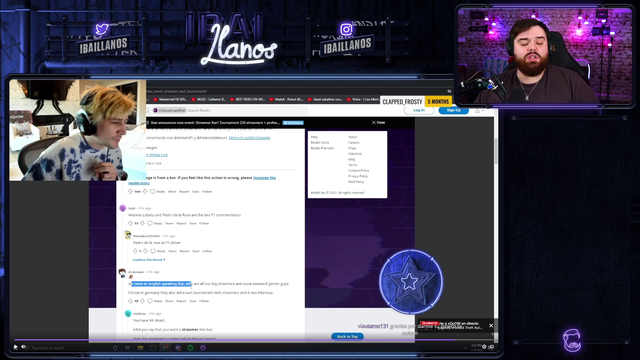
Task: Reply to the Antonio Lobato commentators comment
Action: [x=155, y=223]
